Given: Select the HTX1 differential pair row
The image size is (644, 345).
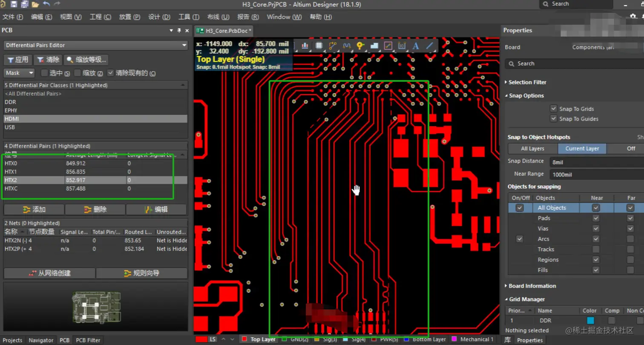Looking at the screenshot, I should [95, 171].
